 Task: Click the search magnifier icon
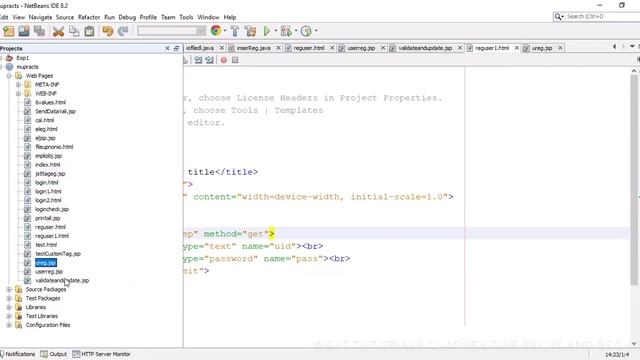558,17
